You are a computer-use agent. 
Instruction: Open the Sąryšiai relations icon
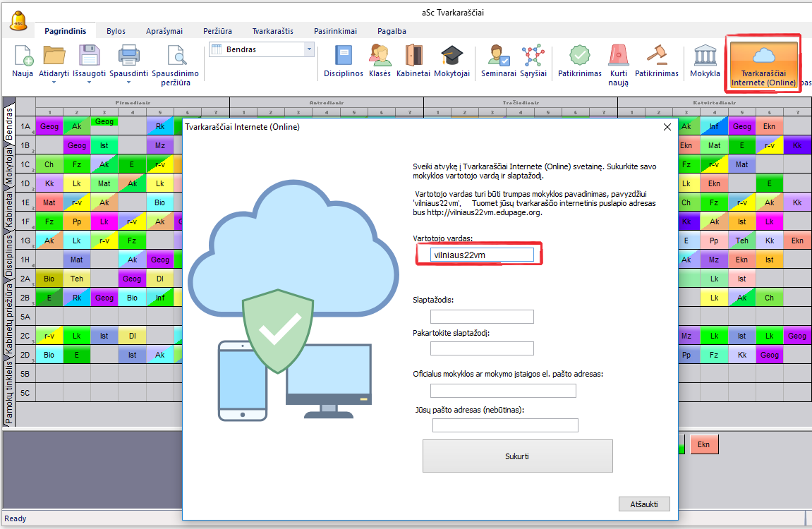[x=532, y=56]
